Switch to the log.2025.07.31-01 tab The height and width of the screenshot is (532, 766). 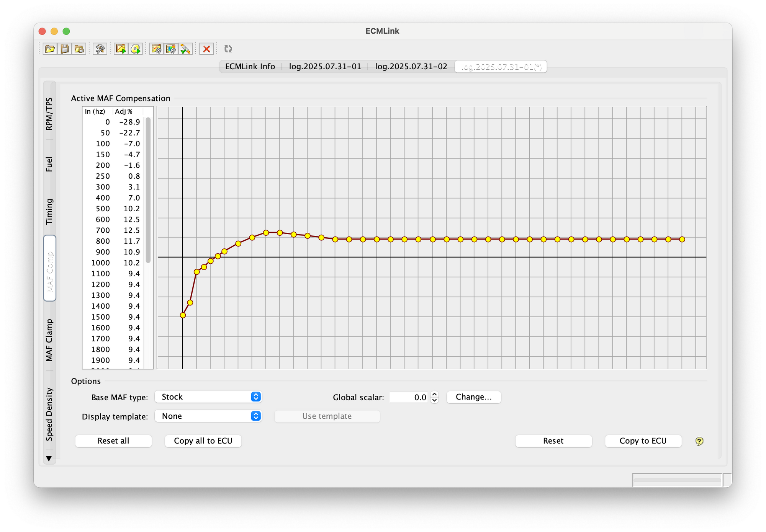325,67
